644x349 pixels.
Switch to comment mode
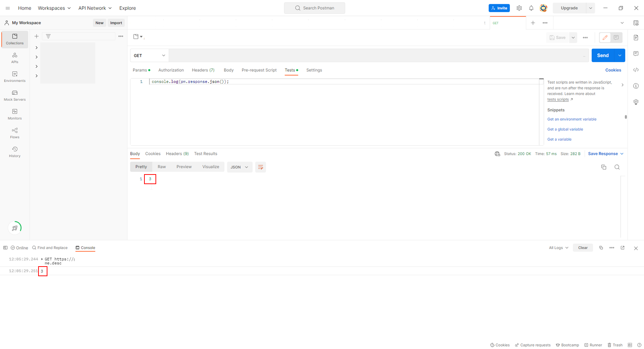point(616,37)
